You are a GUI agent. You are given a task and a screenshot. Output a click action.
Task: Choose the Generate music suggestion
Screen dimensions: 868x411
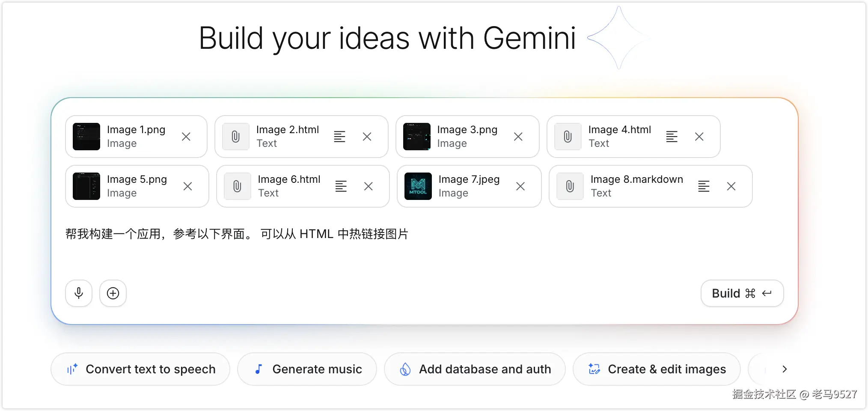point(307,369)
